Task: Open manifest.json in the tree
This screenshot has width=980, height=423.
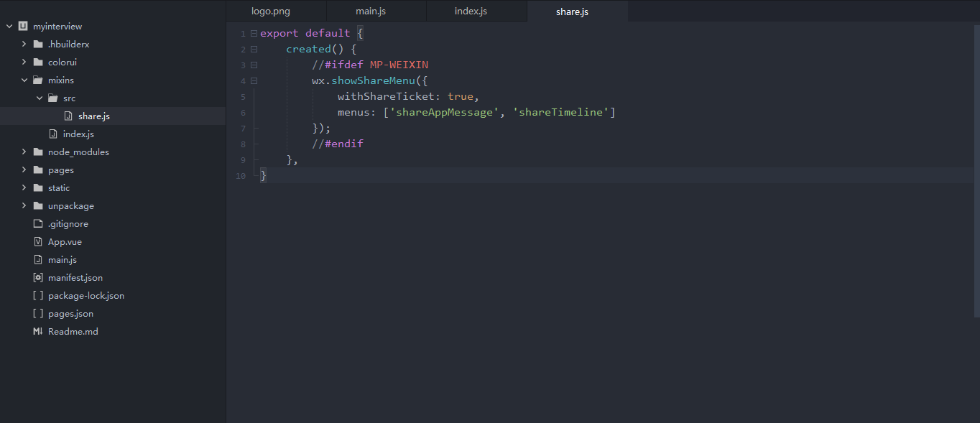Action: pos(75,277)
